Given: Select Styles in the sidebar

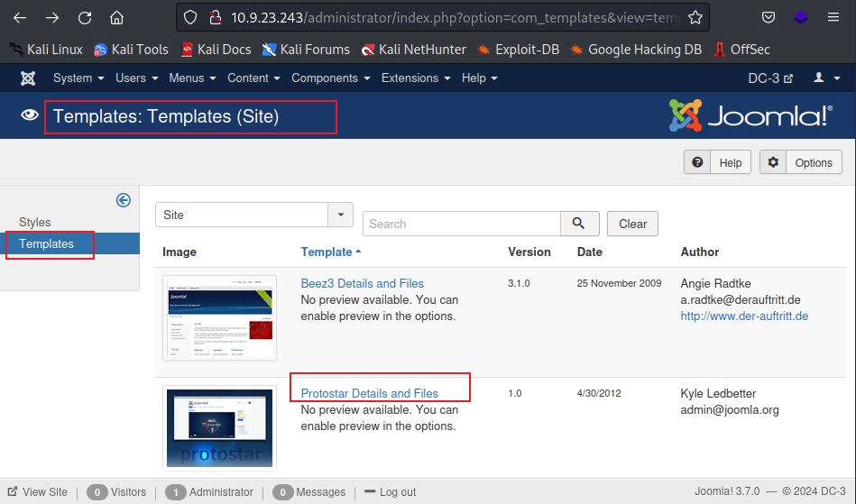Looking at the screenshot, I should tap(35, 222).
